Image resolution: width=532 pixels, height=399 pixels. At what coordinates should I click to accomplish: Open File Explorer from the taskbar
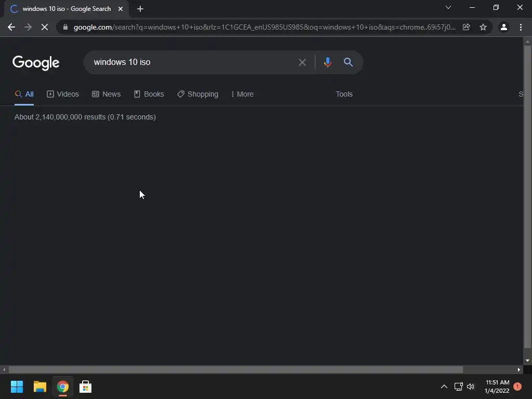coord(39,387)
